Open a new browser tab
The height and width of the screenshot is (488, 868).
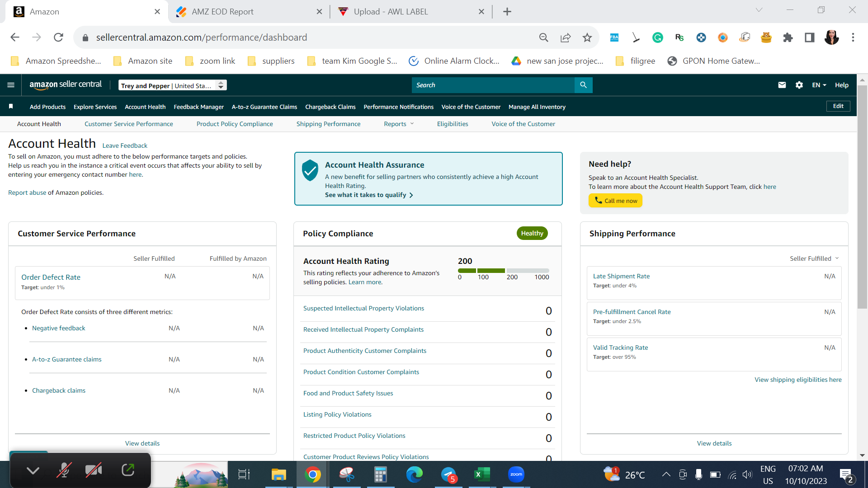[x=507, y=12]
